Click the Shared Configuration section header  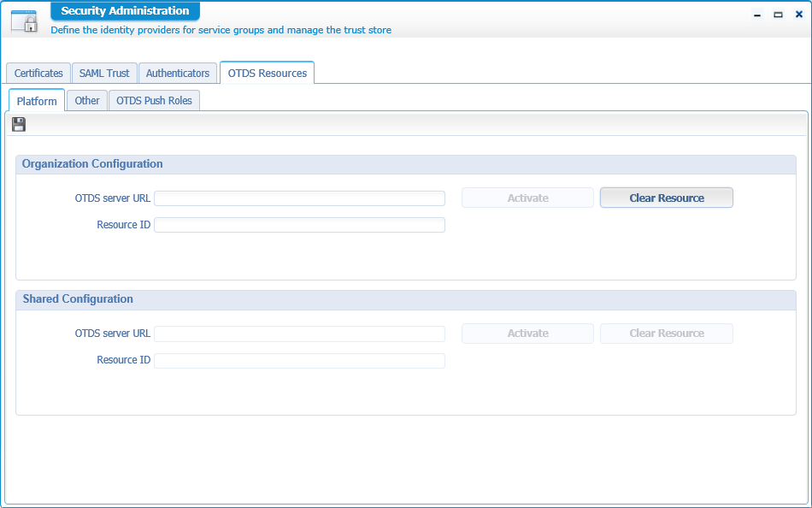click(x=406, y=299)
